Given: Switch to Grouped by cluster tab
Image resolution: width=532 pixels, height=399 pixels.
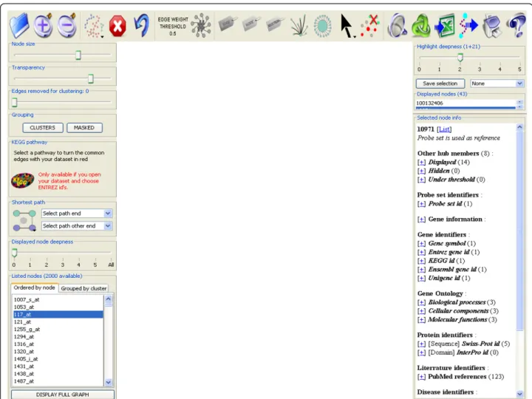Looking at the screenshot, I should coord(83,288).
